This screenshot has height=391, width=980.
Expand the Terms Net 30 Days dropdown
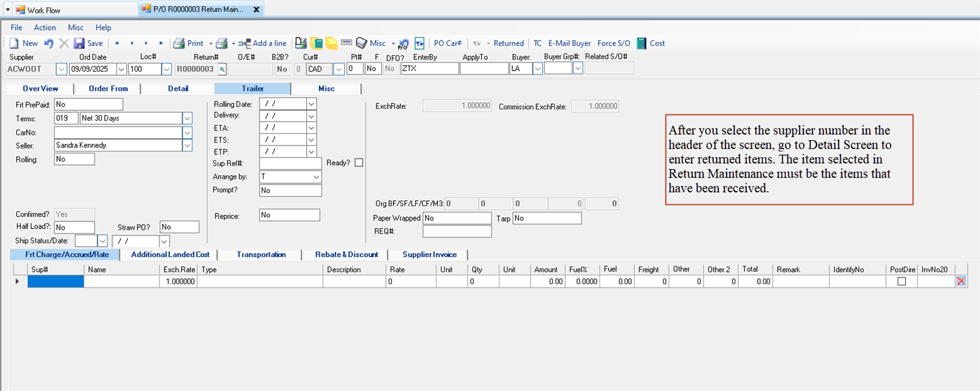[x=187, y=118]
